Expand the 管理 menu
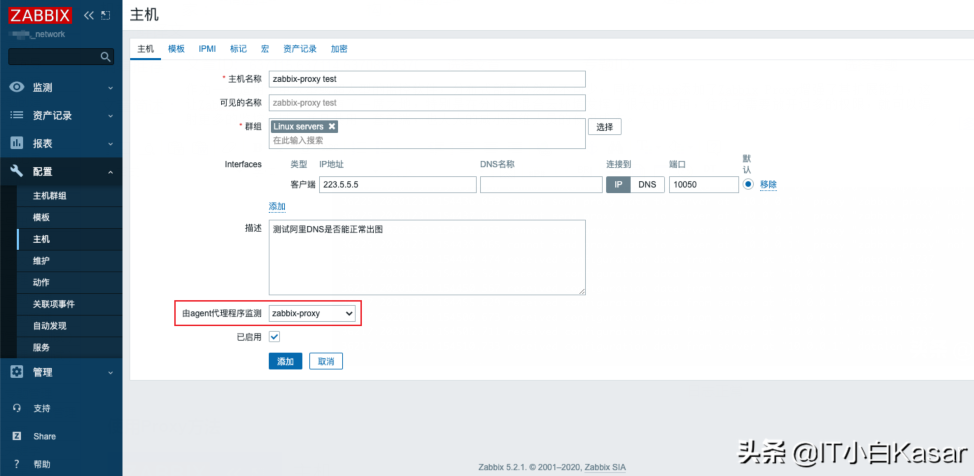Image resolution: width=974 pixels, height=476 pixels. pos(111,373)
